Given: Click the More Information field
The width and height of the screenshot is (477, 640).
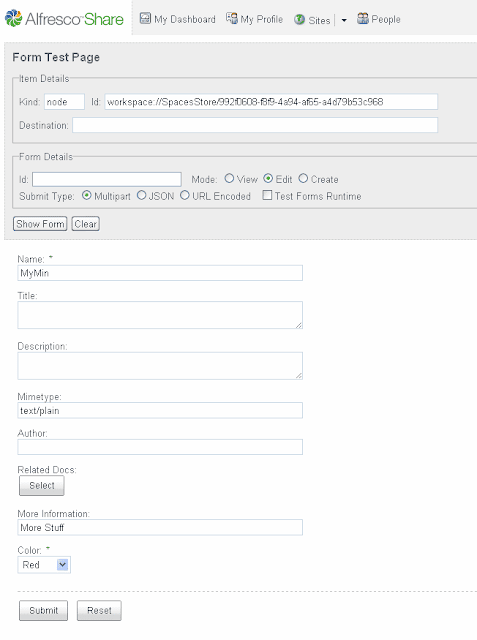Looking at the screenshot, I should coord(160,527).
